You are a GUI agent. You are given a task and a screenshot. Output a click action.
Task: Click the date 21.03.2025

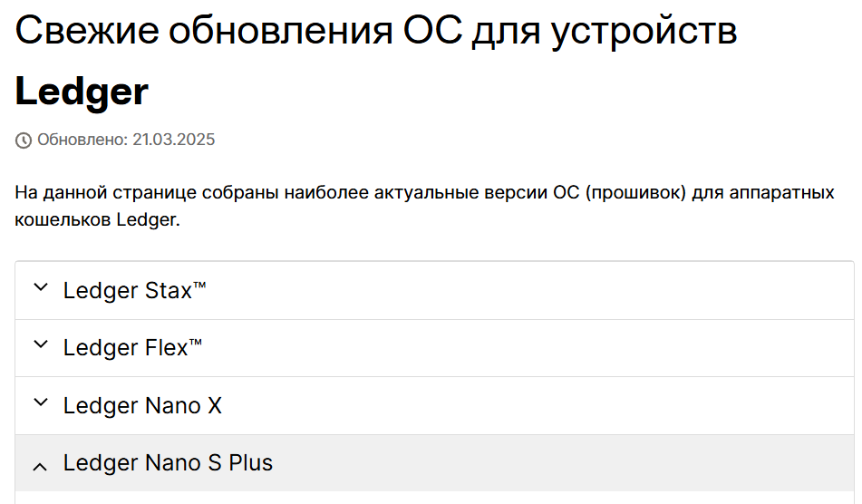point(173,140)
